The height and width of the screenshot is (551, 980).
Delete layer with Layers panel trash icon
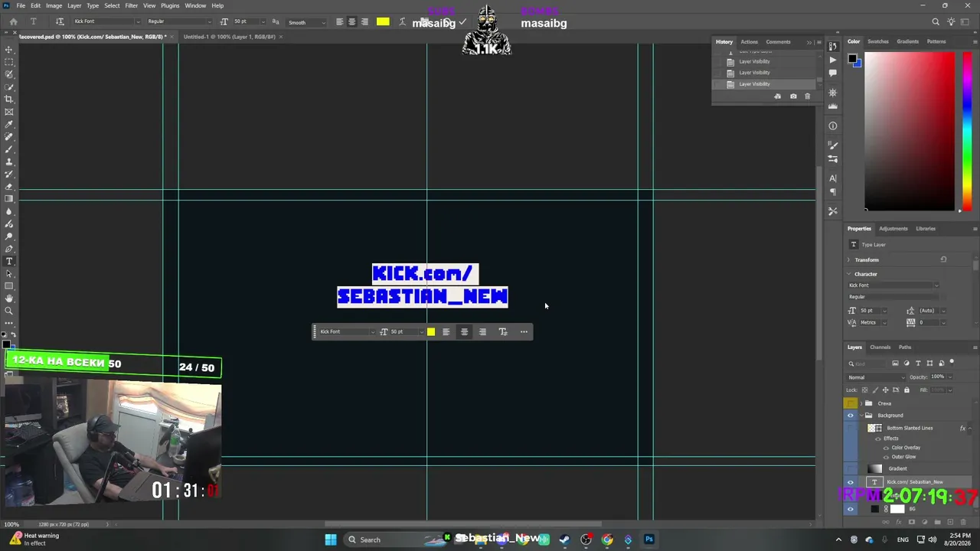click(964, 523)
